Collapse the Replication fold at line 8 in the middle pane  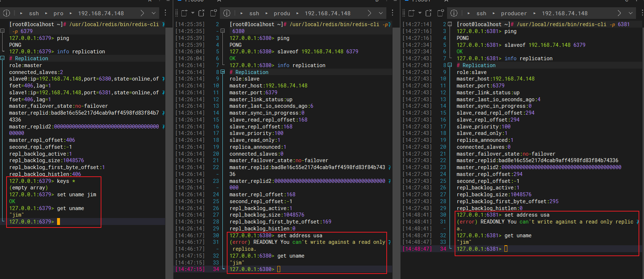click(223, 72)
